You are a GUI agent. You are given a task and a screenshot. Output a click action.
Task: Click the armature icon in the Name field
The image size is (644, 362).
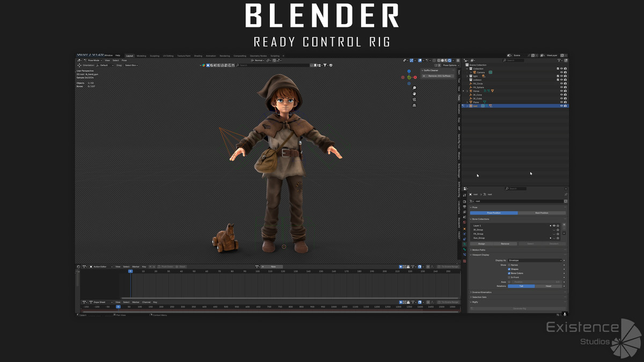coord(471,201)
